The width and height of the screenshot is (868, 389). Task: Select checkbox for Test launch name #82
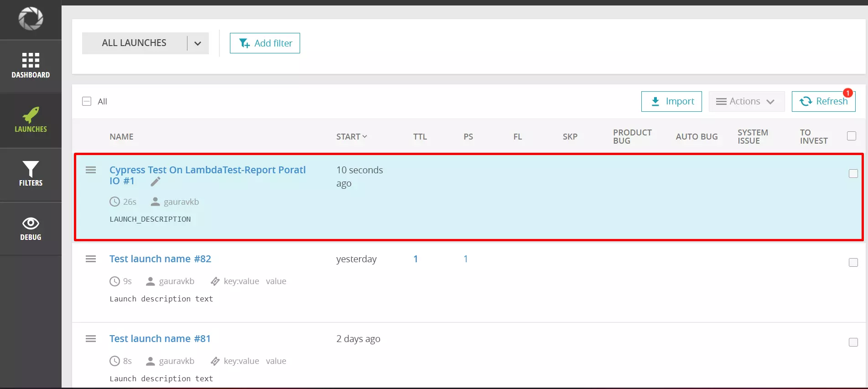point(853,263)
